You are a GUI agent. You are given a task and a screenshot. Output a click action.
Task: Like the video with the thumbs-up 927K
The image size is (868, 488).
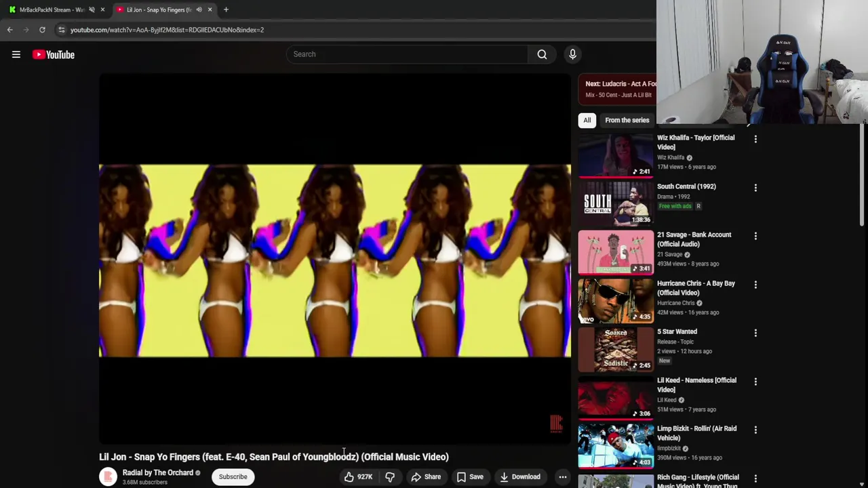click(357, 476)
